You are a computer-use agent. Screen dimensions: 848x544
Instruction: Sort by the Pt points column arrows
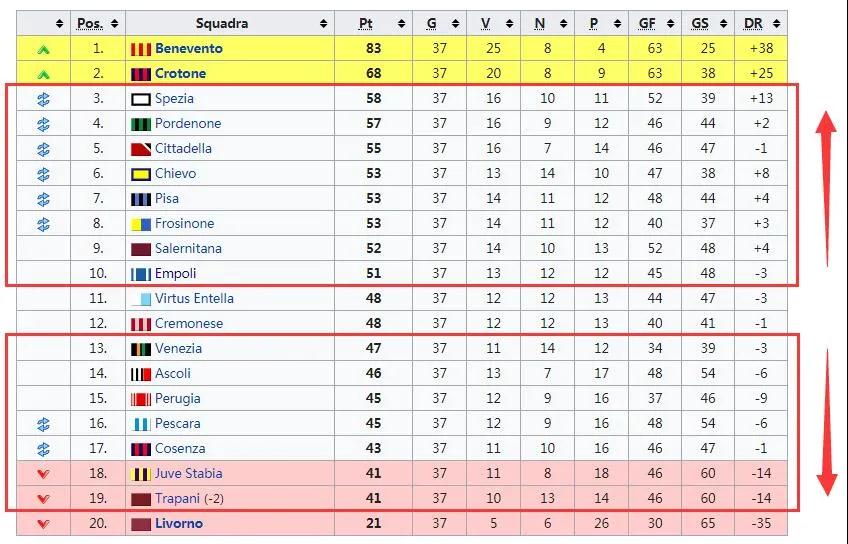(401, 23)
